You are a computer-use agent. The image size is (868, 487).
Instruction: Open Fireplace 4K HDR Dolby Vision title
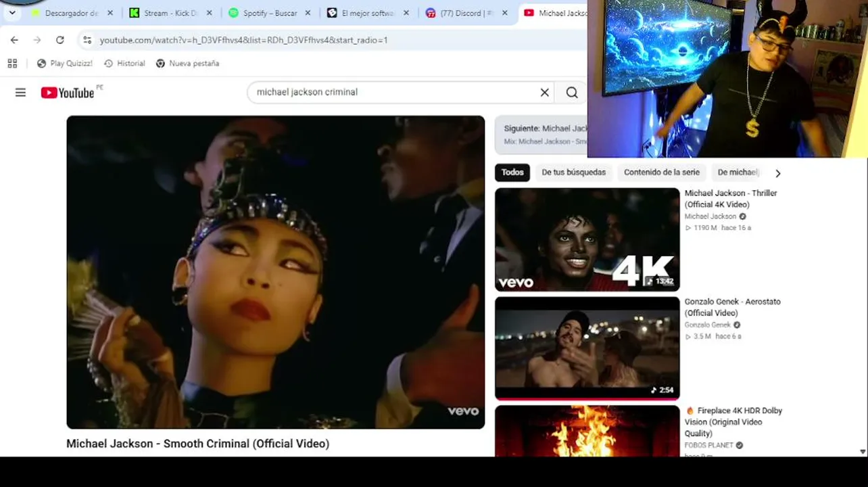(733, 422)
